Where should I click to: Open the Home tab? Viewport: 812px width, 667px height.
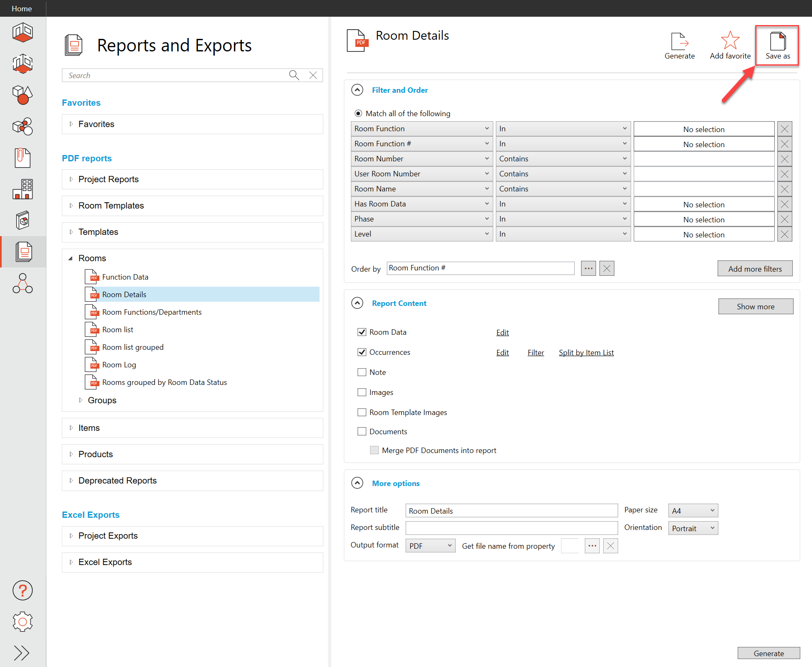click(22, 8)
